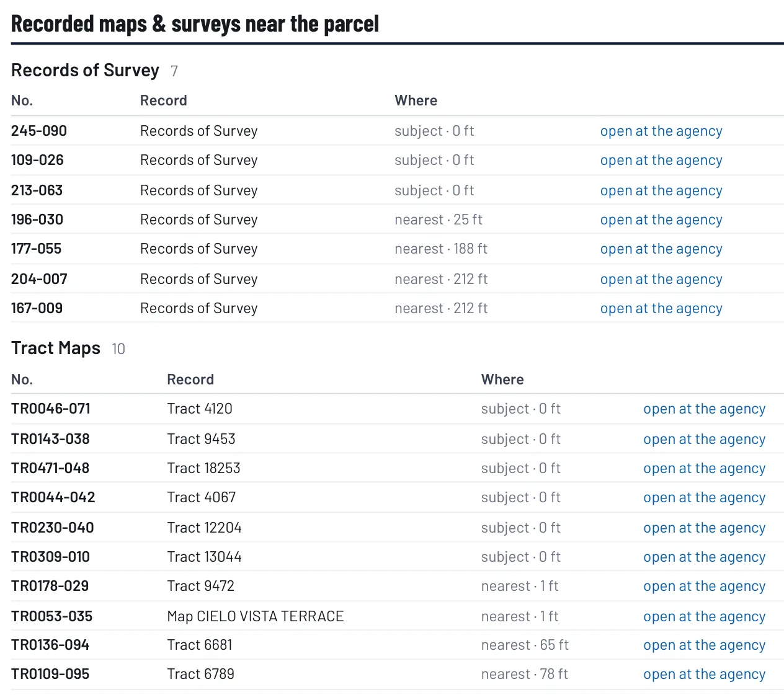Select tract number TR0309-010

click(x=50, y=557)
